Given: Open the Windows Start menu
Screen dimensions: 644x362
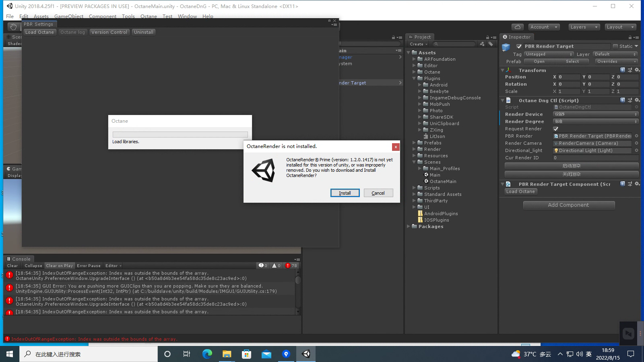Looking at the screenshot, I should pyautogui.click(x=10, y=354).
